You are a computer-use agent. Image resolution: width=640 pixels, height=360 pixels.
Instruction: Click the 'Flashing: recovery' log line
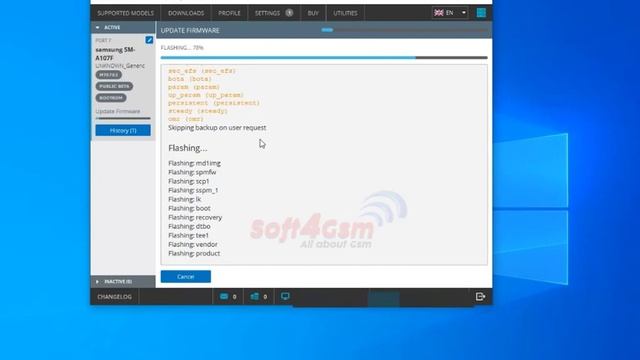click(x=195, y=217)
